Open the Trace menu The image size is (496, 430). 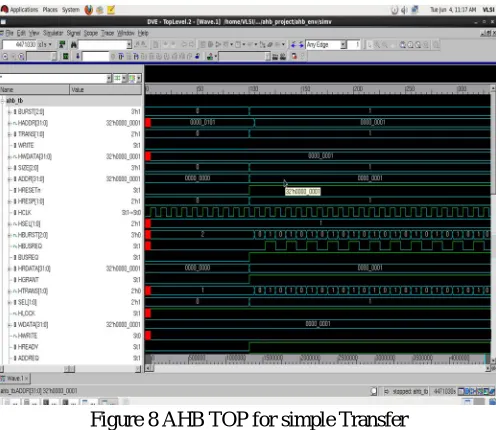pos(108,33)
